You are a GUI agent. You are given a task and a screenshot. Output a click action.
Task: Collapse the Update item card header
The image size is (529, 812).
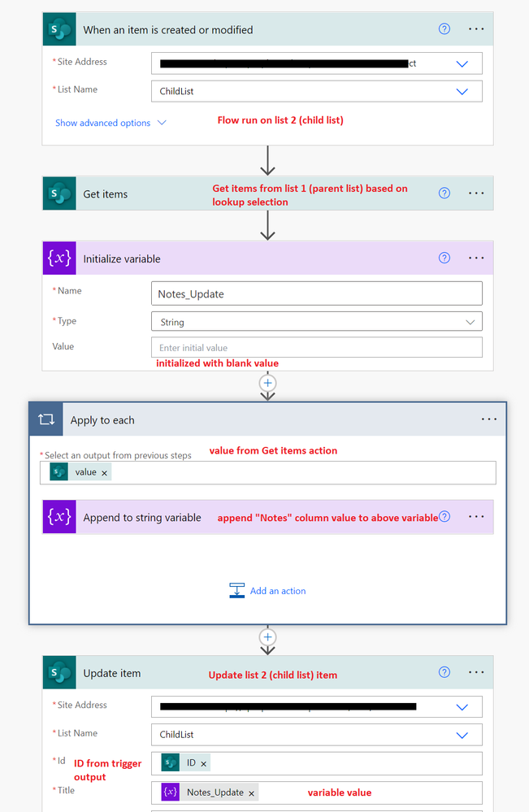coord(267,673)
